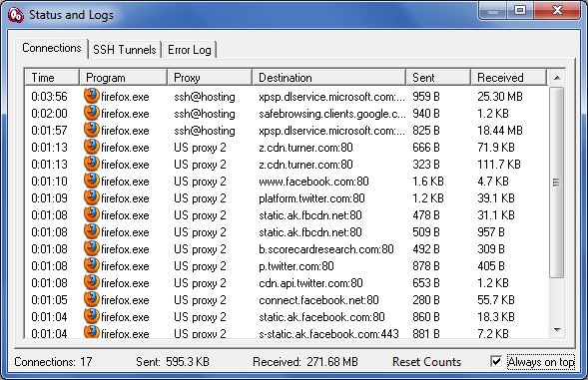Click Firefox icon in the 957 B row

point(92,231)
